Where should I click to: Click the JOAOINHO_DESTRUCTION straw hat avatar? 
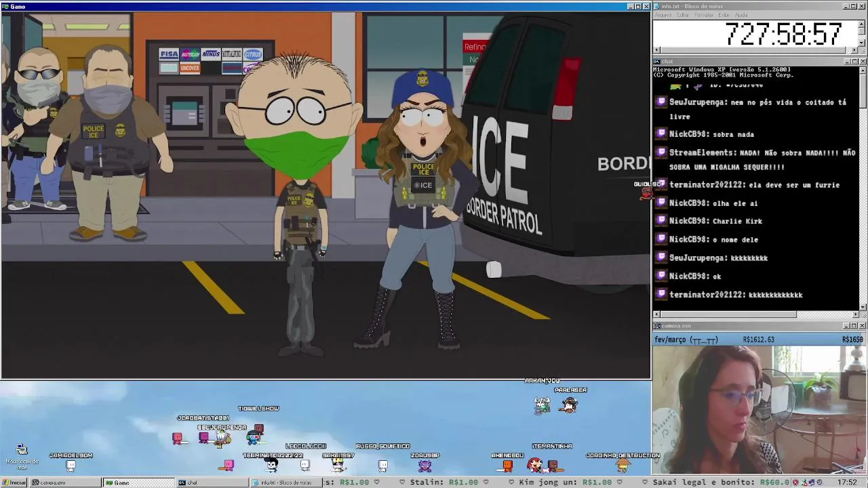623,465
